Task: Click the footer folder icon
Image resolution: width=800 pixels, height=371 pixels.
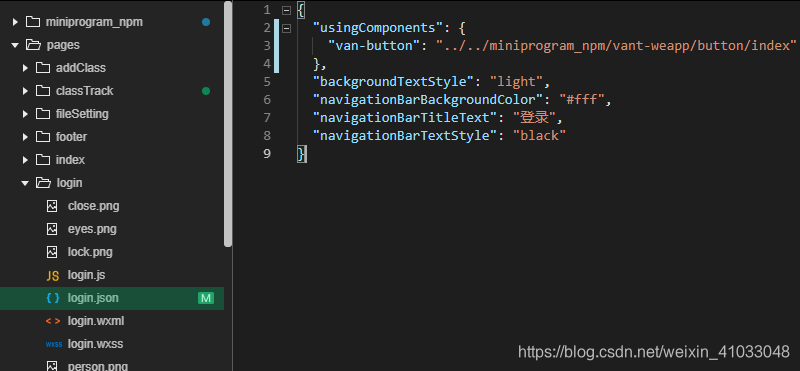Action: [x=43, y=137]
